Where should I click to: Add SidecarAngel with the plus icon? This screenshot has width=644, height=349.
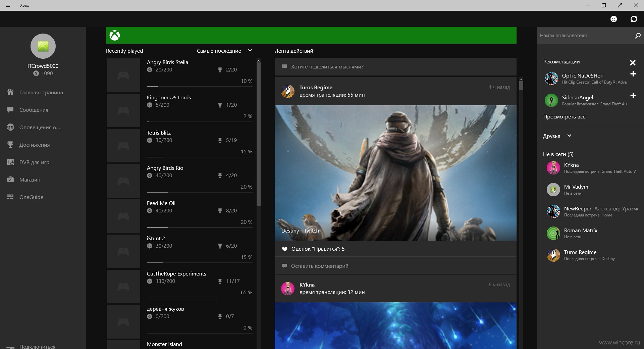click(633, 96)
